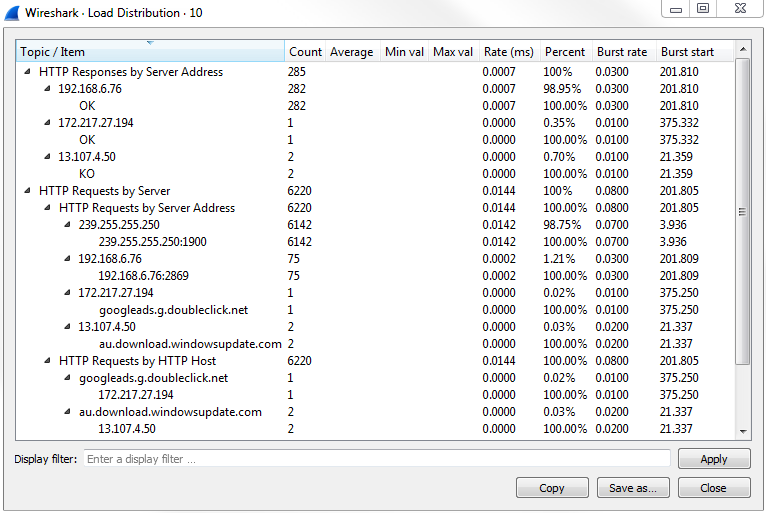Click the 98.75% percent value
Image resolution: width=766 pixels, height=513 pixels.
(x=562, y=225)
